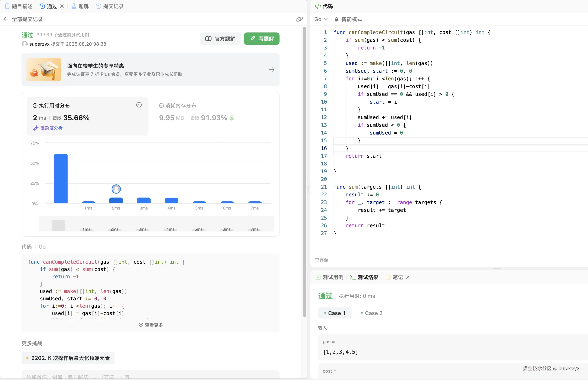Click the lock icon for 智能模式
Image resolution: width=588 pixels, height=380 pixels.
[x=336, y=19]
